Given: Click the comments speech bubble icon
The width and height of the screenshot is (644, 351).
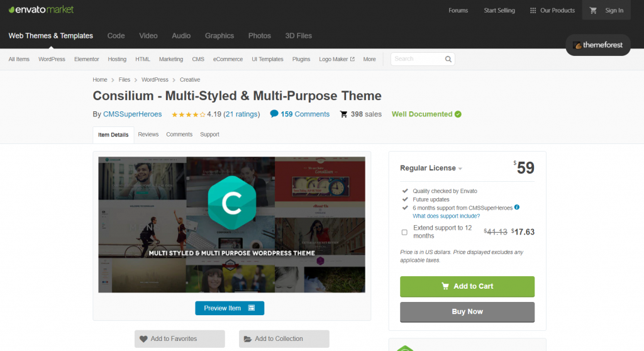Looking at the screenshot, I should [x=274, y=114].
